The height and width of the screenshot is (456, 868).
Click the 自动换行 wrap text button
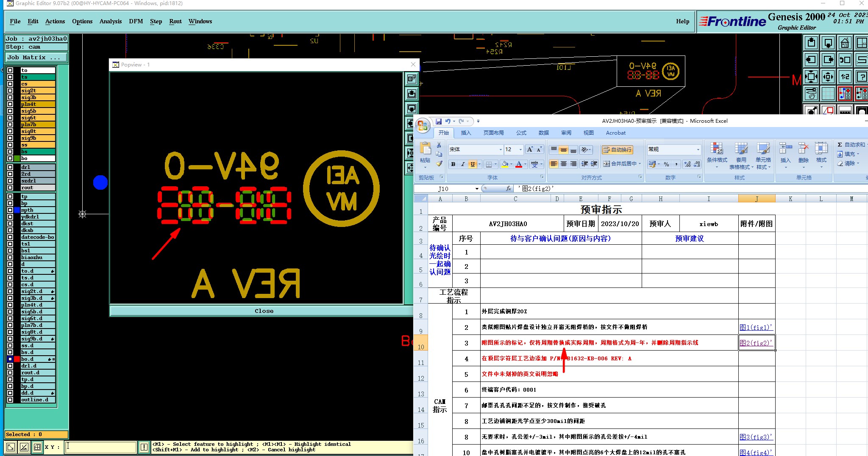click(x=618, y=149)
